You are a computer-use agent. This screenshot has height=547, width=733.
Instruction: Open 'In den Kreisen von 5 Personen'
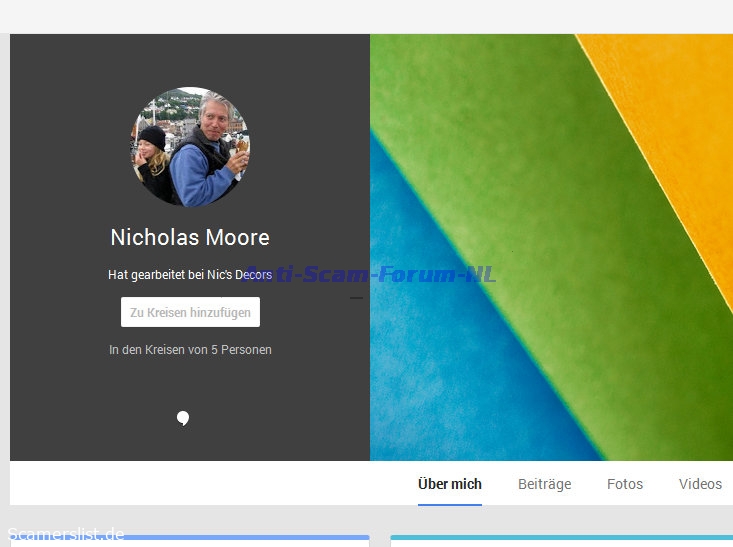[190, 350]
